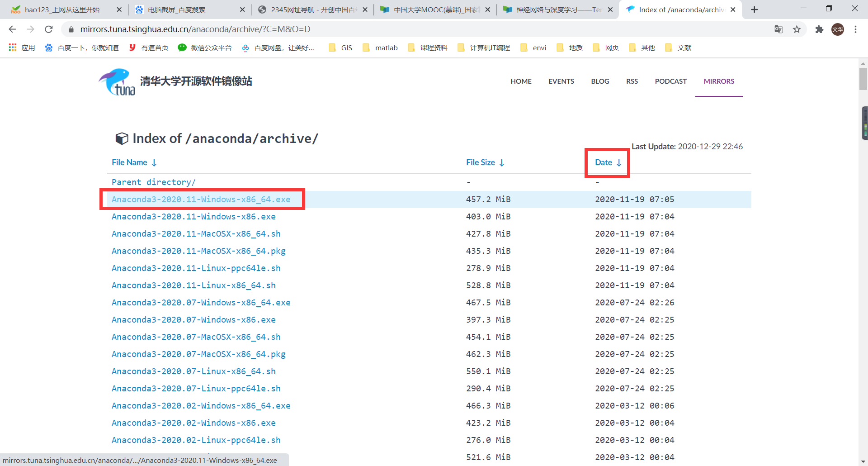Open the translate page icon
Screen dimensions: 868x466
click(778, 29)
